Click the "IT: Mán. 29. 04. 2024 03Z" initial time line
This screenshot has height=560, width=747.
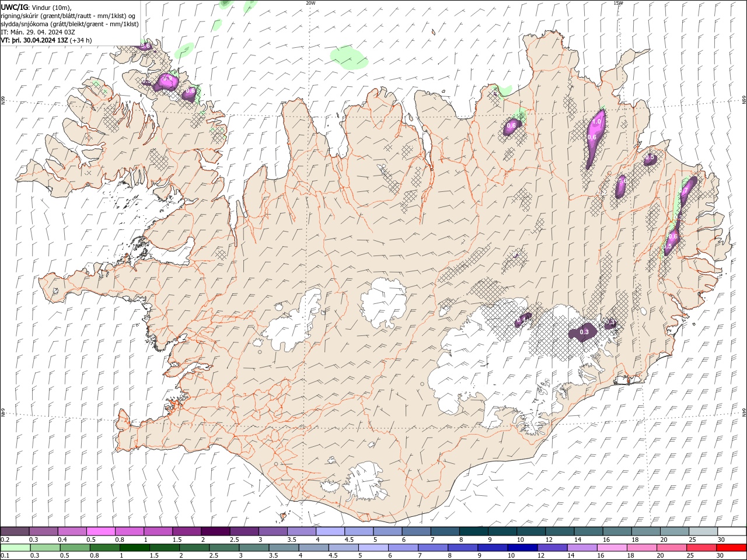(x=38, y=32)
